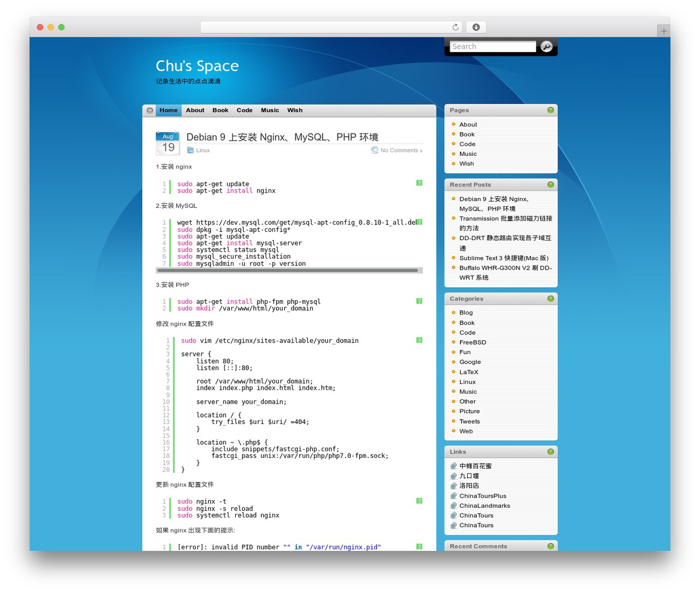Click the Chu's Space site title
700x593 pixels.
point(197,66)
